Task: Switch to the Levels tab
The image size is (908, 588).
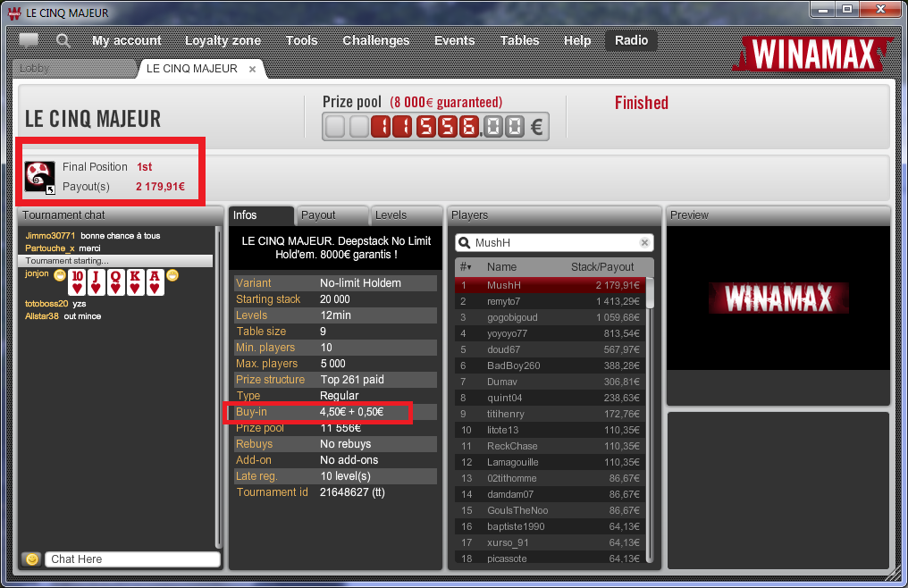Action: [x=406, y=215]
